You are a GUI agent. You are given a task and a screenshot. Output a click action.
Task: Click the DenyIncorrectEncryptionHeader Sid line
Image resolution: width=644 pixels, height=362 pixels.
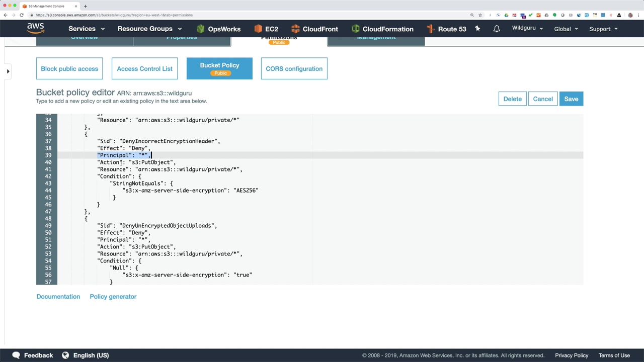tap(158, 141)
